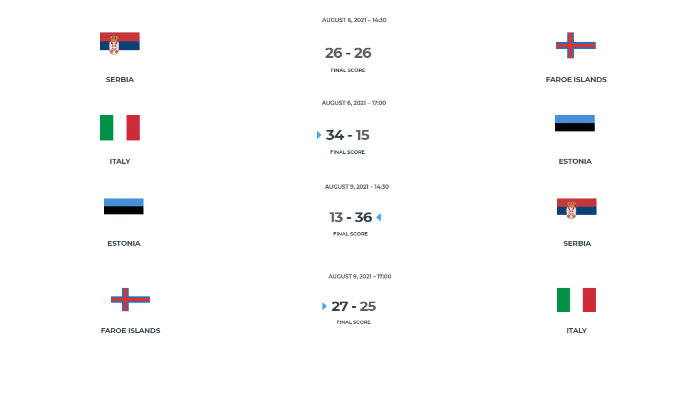View the 13 - 36 match result

(350, 217)
